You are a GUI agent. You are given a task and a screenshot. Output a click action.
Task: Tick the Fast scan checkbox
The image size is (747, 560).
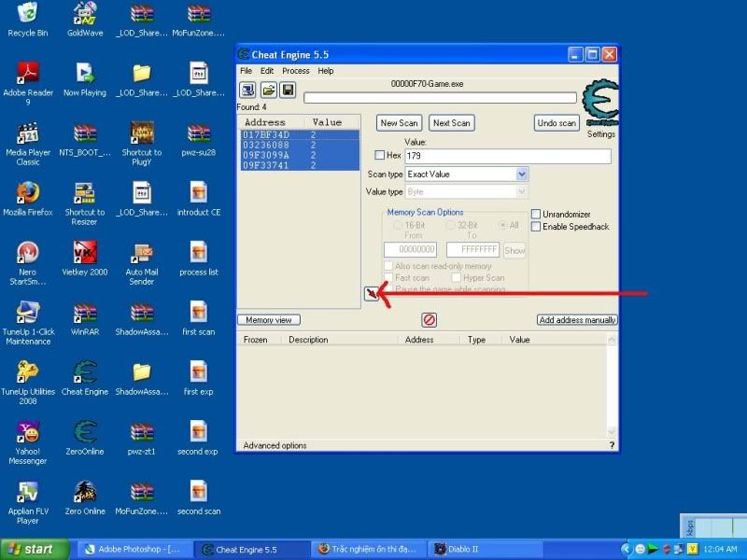tap(388, 277)
